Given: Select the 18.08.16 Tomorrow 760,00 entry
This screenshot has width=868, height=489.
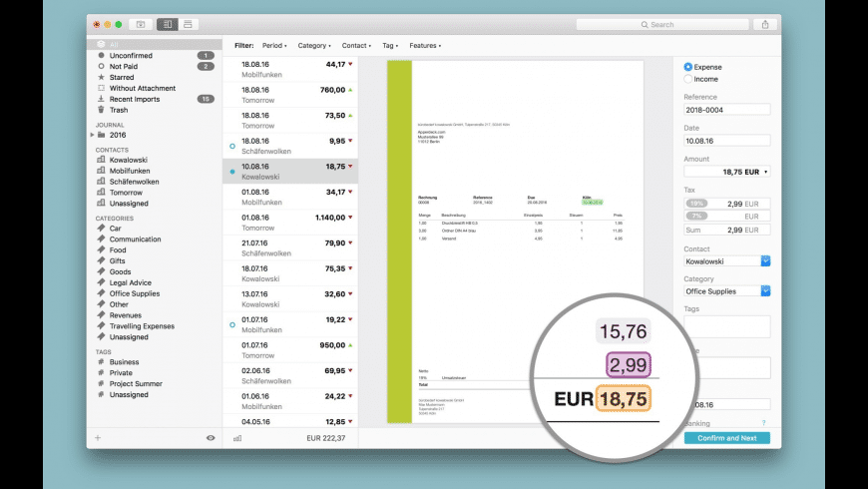Looking at the screenshot, I should (290, 95).
